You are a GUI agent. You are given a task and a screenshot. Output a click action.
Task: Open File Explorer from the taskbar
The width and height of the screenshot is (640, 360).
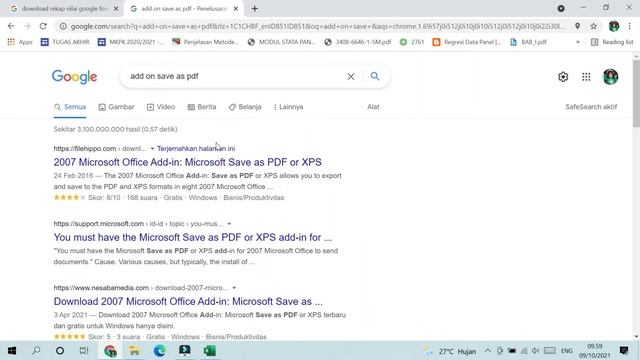tap(135, 351)
